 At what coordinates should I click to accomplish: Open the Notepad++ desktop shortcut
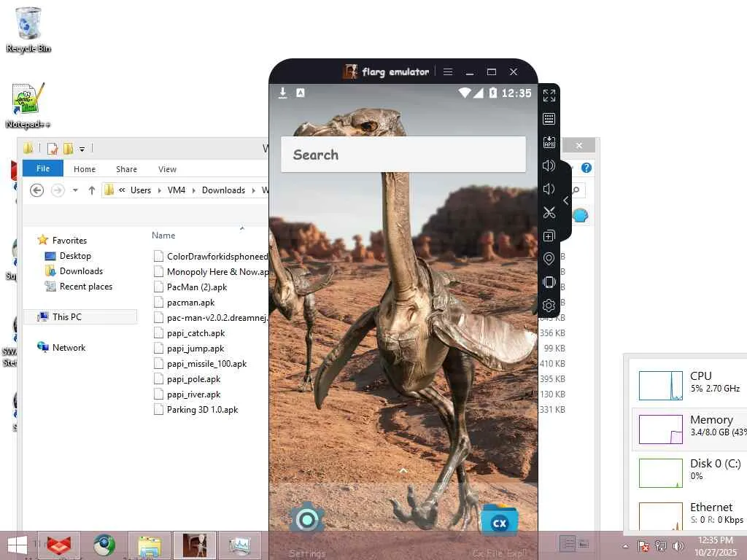28,106
